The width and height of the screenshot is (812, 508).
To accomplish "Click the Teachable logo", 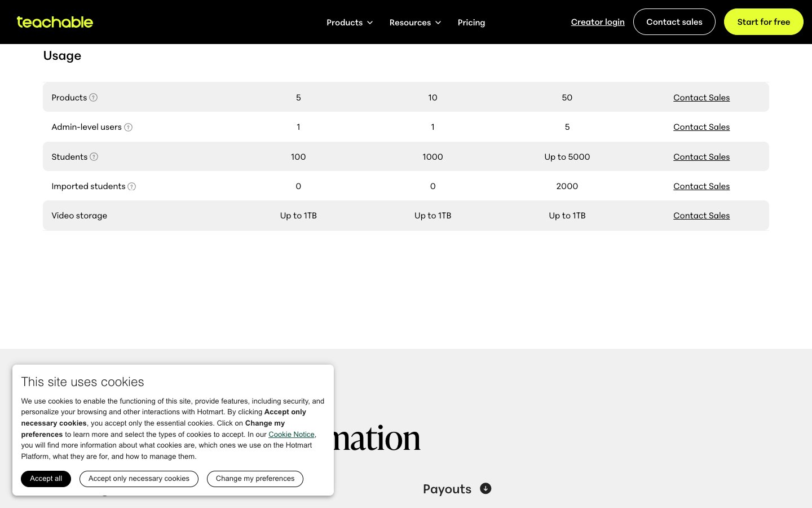I will [55, 22].
